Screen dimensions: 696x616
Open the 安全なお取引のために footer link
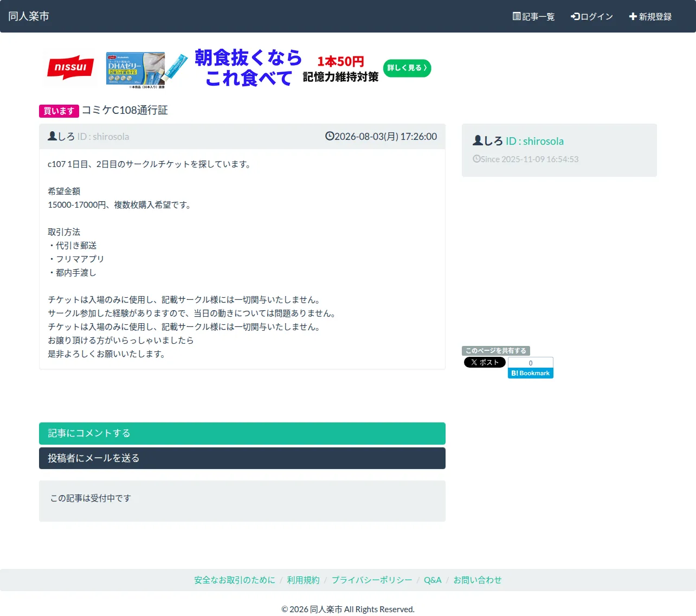[235, 580]
